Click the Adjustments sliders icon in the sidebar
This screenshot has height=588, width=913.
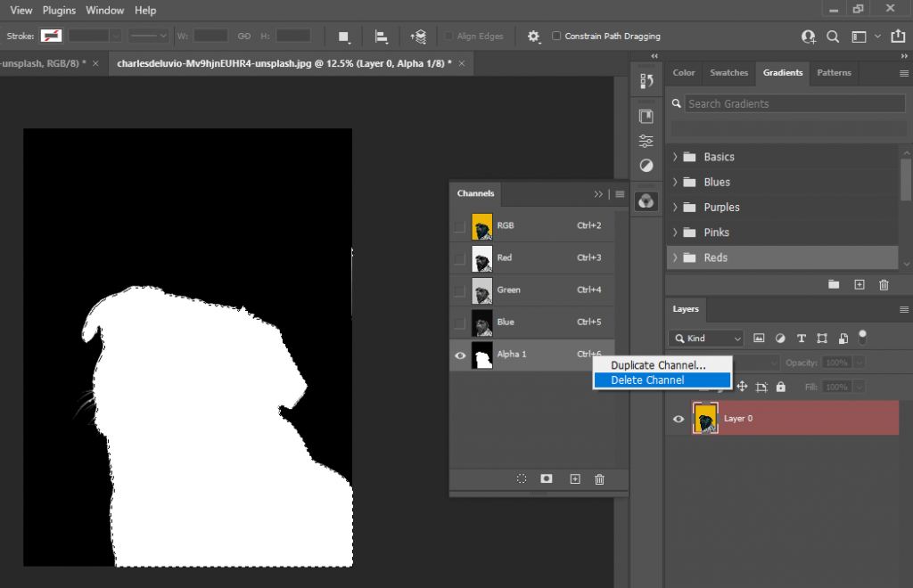click(646, 140)
